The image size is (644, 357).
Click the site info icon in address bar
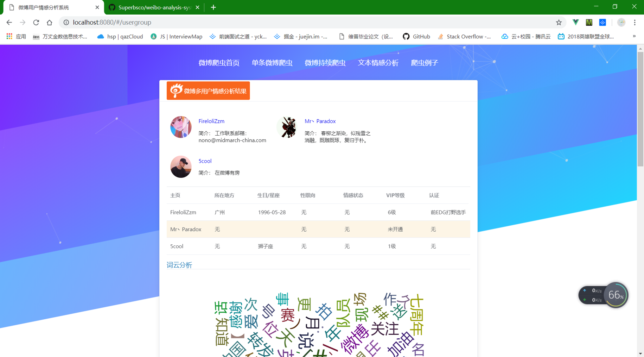click(66, 22)
